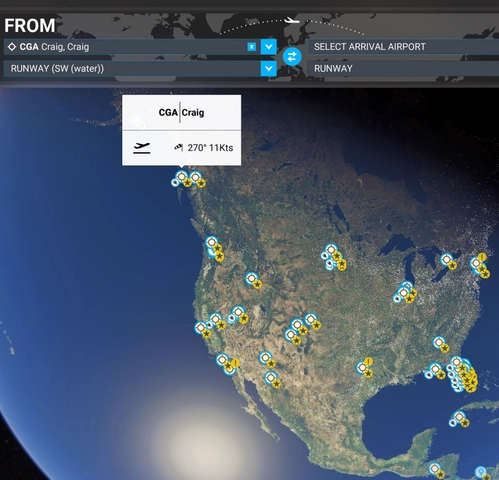Select the airport marker cluster in Minnesota
This screenshot has height=480, width=499.
coord(331,250)
